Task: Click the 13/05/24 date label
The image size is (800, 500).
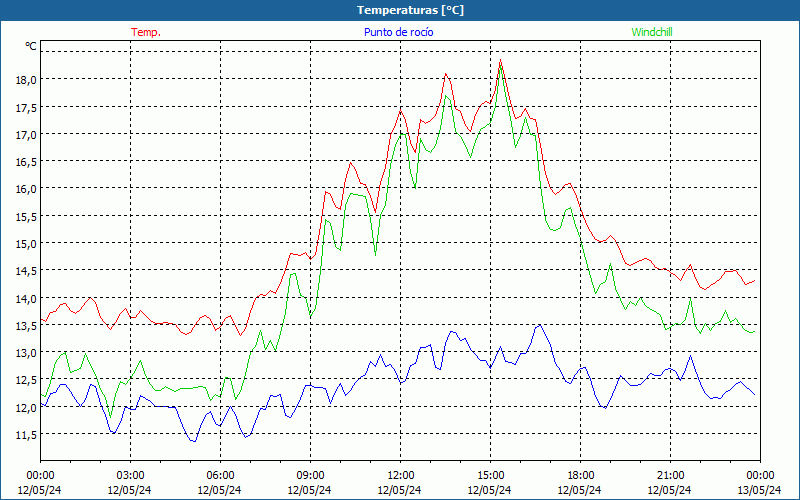Action: (760, 490)
